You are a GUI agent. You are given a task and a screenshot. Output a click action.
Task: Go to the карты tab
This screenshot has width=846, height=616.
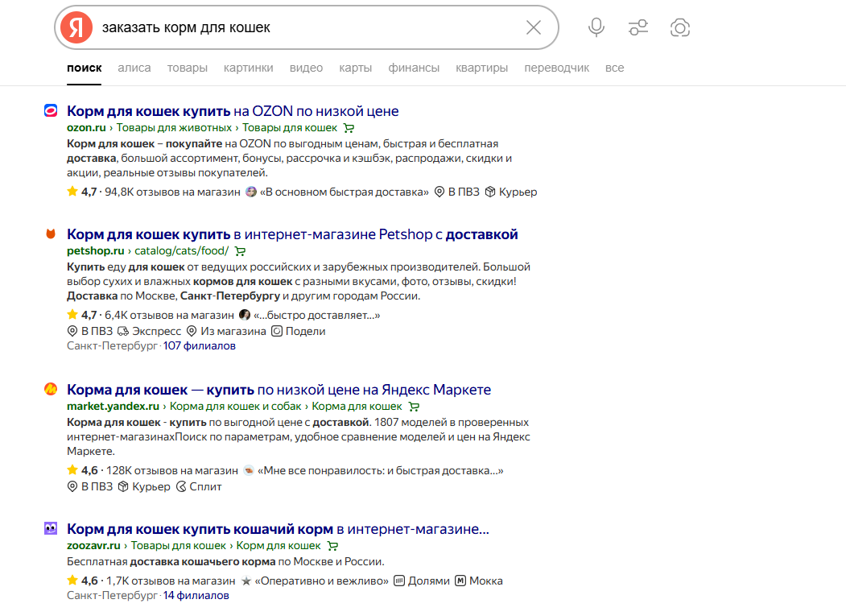(x=356, y=68)
